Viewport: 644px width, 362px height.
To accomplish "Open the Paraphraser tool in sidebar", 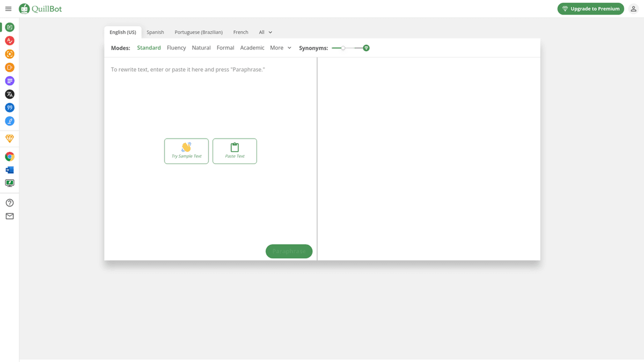I will (x=10, y=27).
